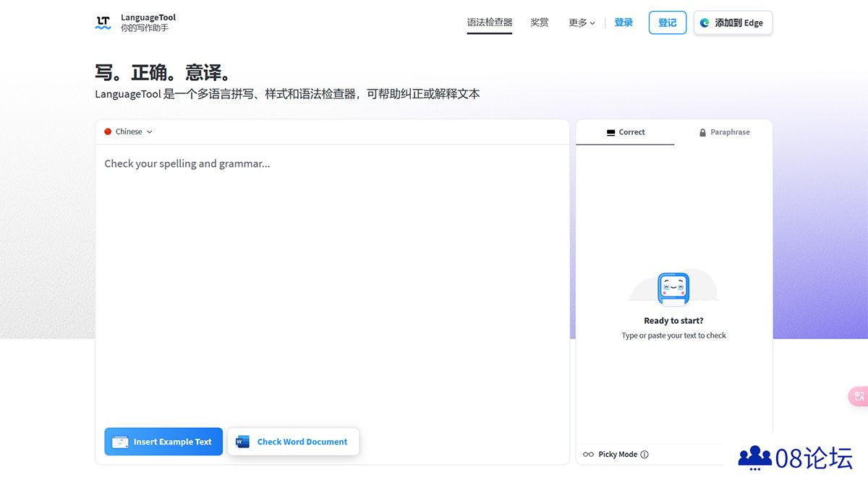Click into the spelling and grammar text area
The height and width of the screenshot is (480, 868).
(332, 282)
